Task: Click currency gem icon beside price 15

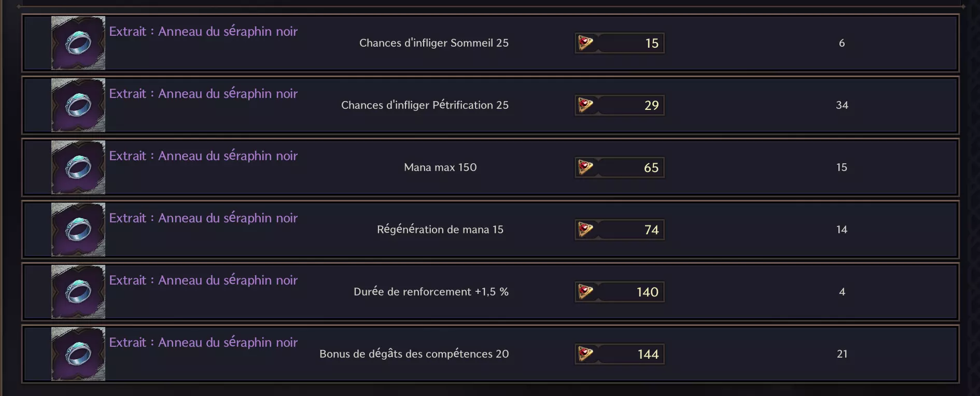Action: 585,43
